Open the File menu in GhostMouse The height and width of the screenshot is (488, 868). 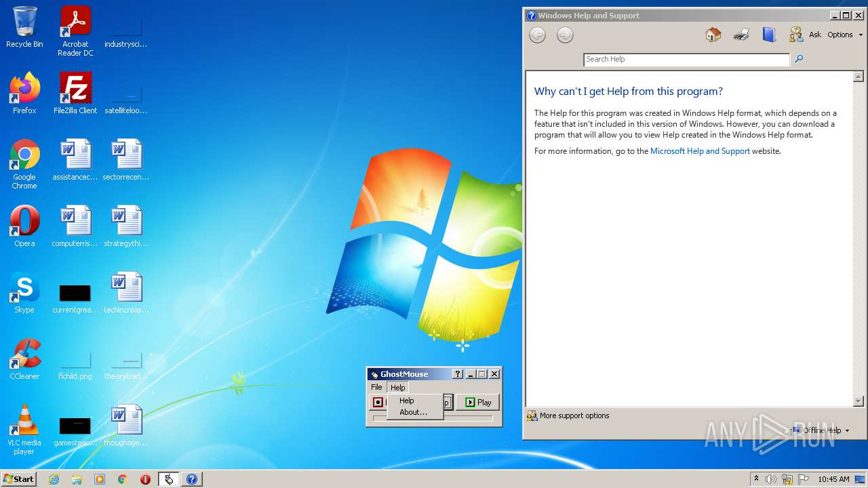[x=376, y=387]
